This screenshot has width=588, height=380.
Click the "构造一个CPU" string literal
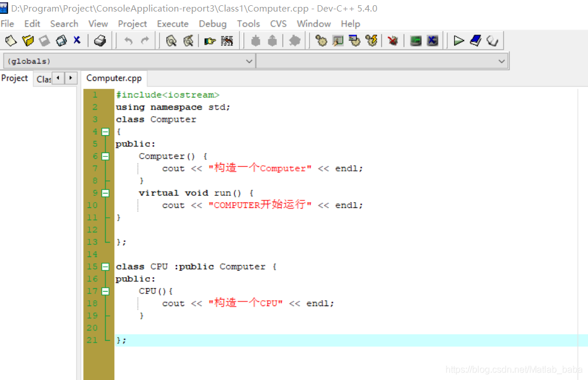click(x=246, y=303)
